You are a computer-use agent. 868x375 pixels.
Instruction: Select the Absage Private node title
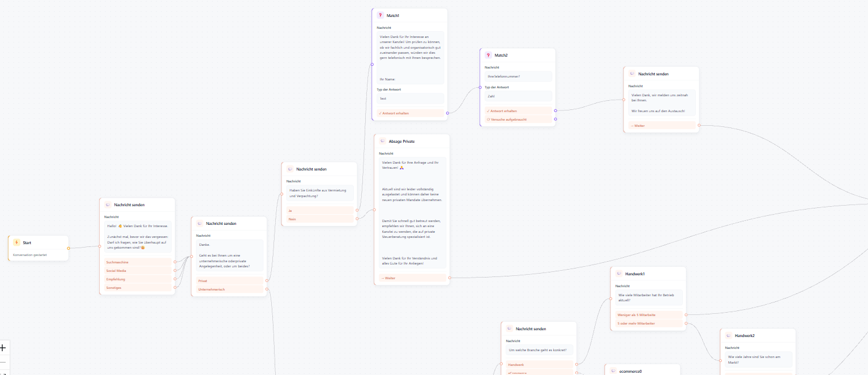[x=403, y=141]
